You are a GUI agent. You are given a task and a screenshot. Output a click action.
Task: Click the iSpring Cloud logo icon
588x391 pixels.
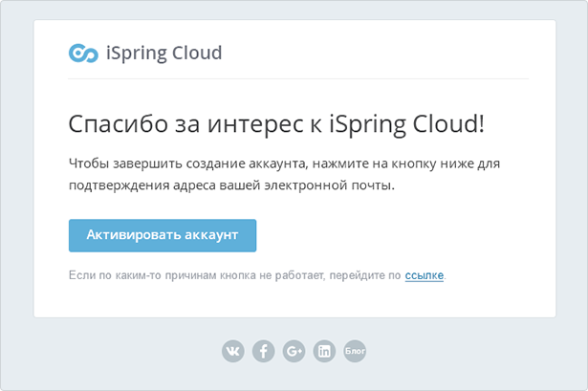(83, 54)
